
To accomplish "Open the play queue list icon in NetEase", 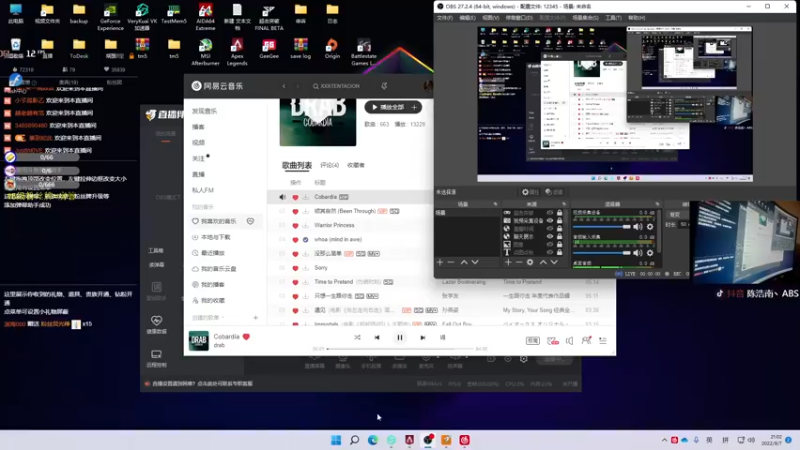I will [603, 340].
